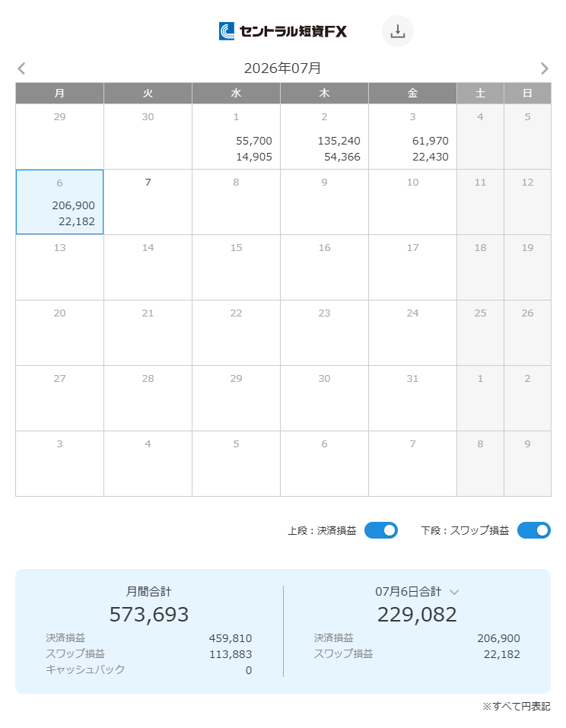This screenshot has width=566, height=728.
Task: Select July 31 calendar cell
Action: (412, 399)
